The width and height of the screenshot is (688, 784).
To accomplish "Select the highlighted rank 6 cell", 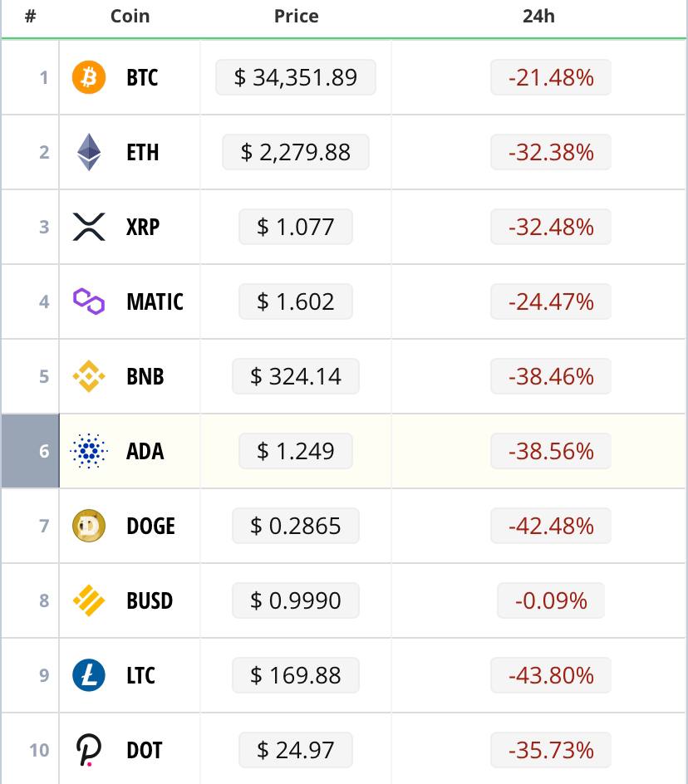I will click(31, 451).
